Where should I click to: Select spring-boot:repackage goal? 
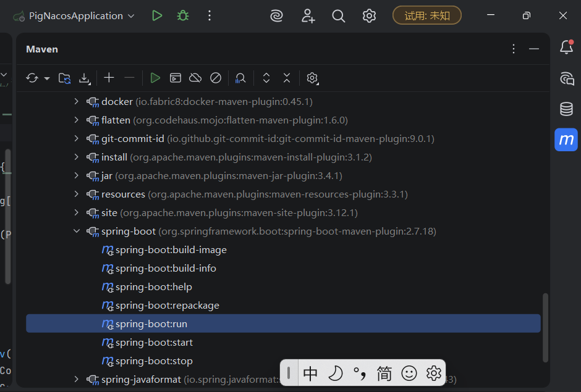[x=284, y=305]
